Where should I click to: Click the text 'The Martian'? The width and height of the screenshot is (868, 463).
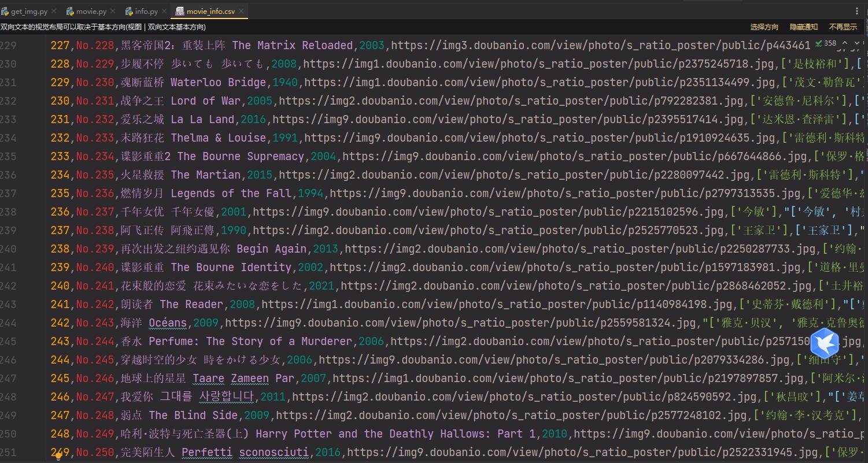[205, 175]
